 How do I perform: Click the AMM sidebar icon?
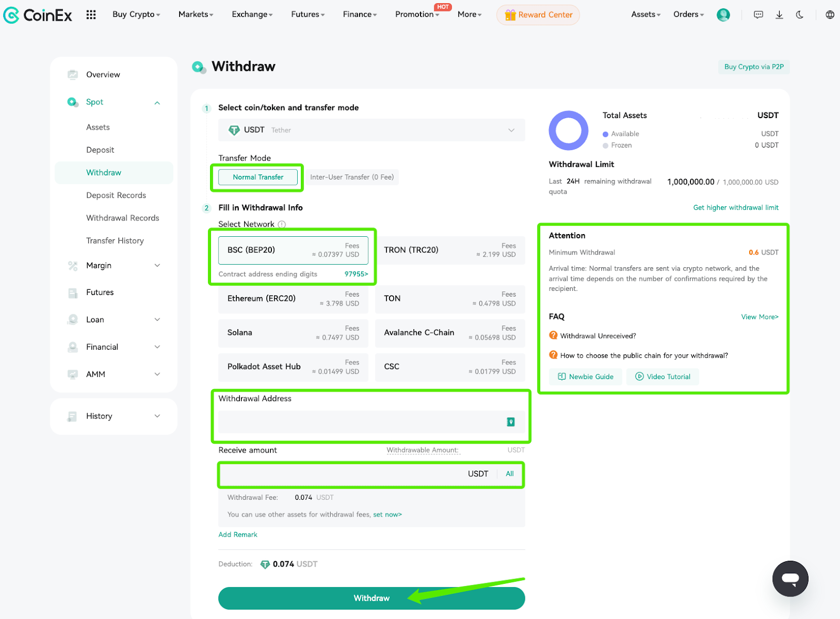pyautogui.click(x=72, y=374)
